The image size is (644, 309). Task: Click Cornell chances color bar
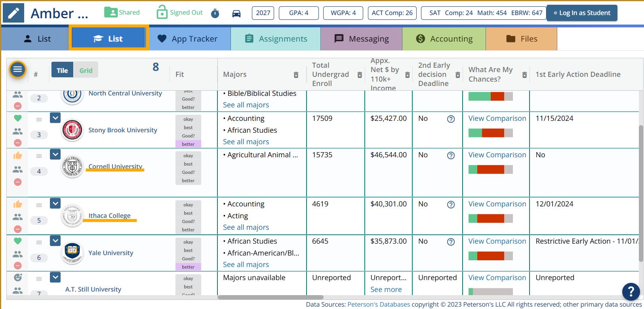tap(490, 170)
